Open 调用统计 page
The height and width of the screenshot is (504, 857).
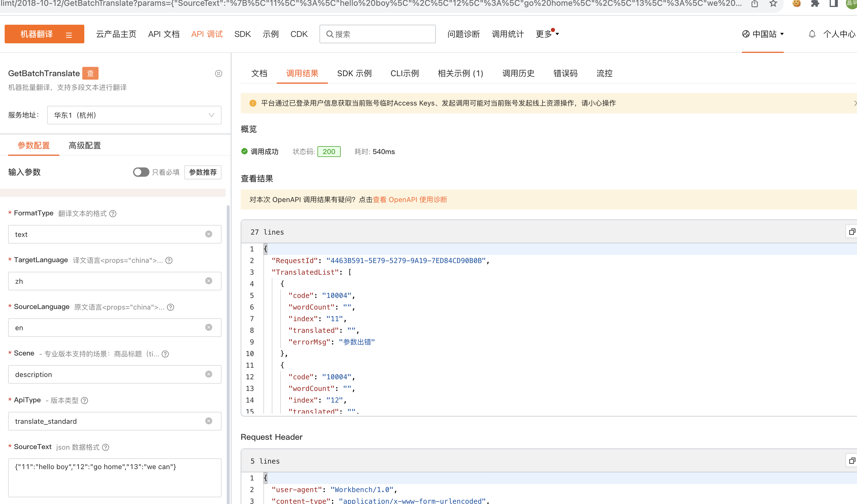coord(508,34)
